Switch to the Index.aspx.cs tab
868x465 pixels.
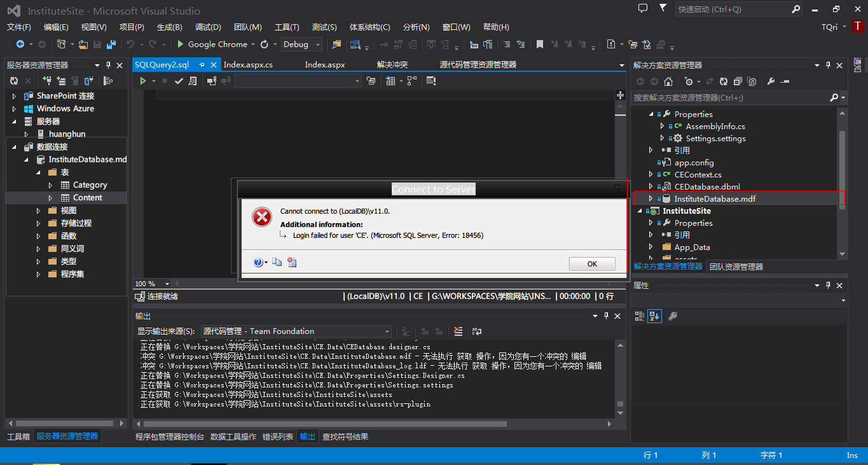[248, 65]
